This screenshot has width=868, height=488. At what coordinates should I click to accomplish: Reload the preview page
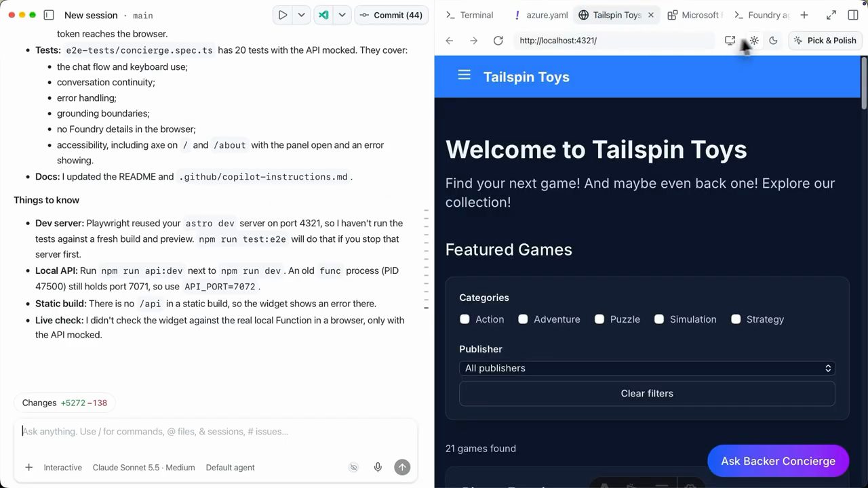498,41
